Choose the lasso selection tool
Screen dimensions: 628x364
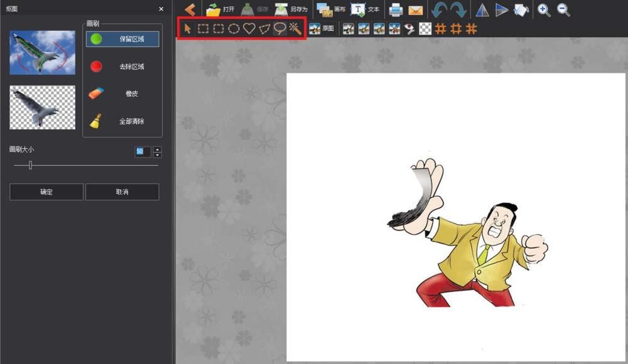click(x=279, y=28)
